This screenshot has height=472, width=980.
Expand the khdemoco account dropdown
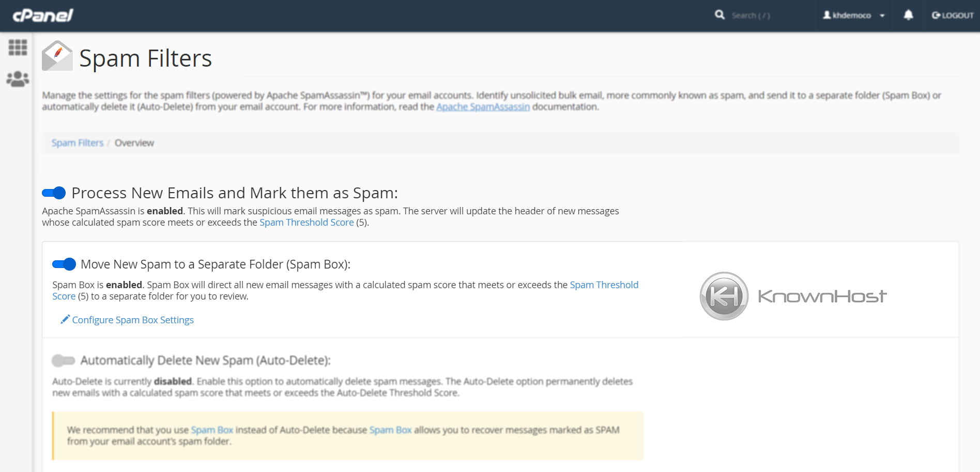coord(852,15)
